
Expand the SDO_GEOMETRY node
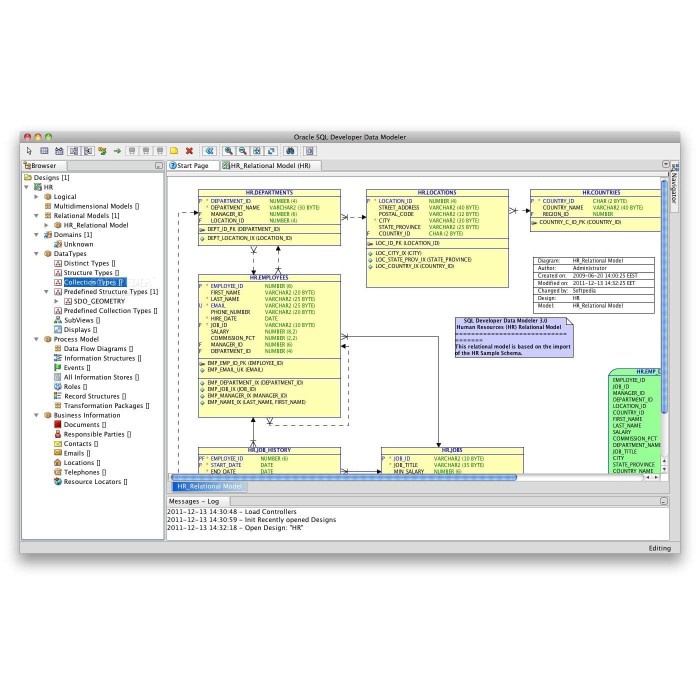pos(56,301)
